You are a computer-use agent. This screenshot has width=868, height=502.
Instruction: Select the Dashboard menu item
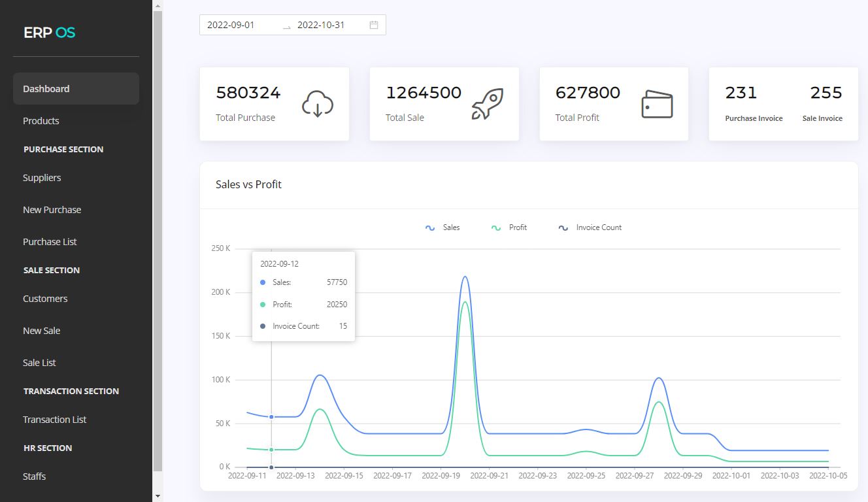click(46, 89)
